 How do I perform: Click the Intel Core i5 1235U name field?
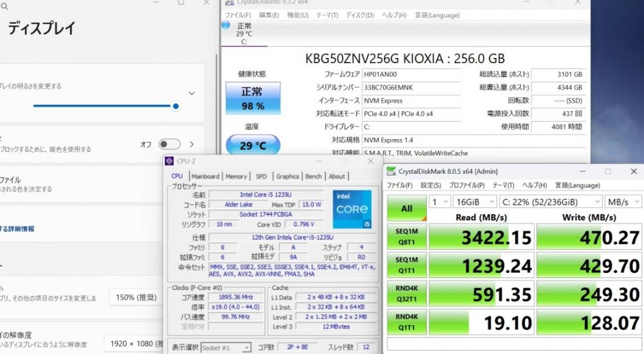(266, 194)
